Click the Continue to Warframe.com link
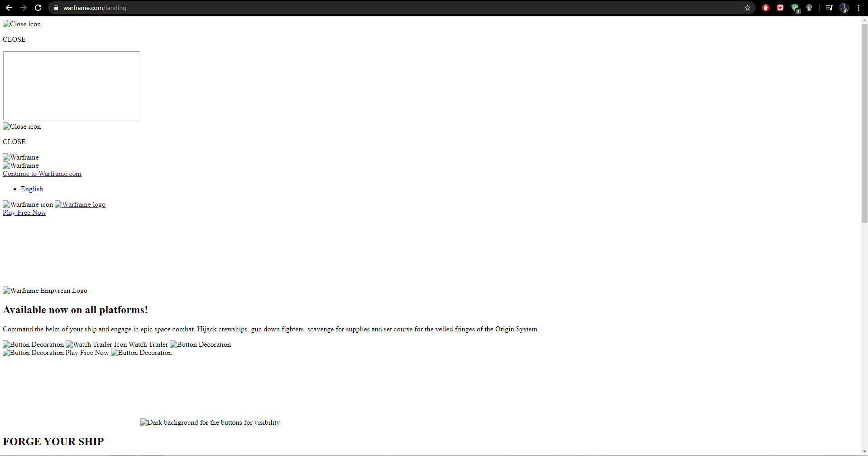Image resolution: width=868 pixels, height=456 pixels. point(42,174)
